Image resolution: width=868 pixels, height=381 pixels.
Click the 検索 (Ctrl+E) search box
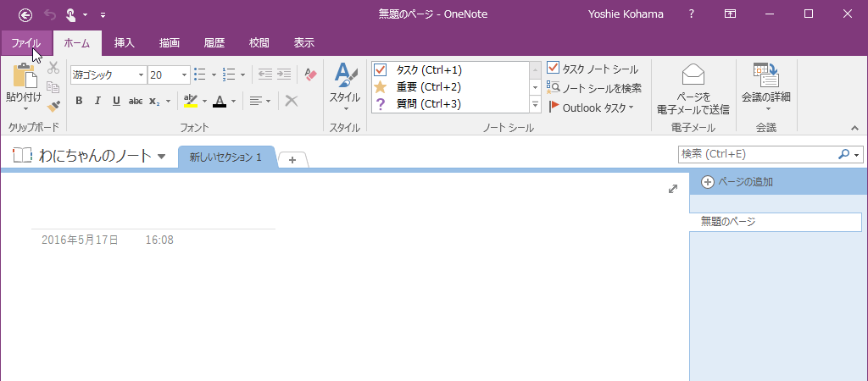(758, 154)
